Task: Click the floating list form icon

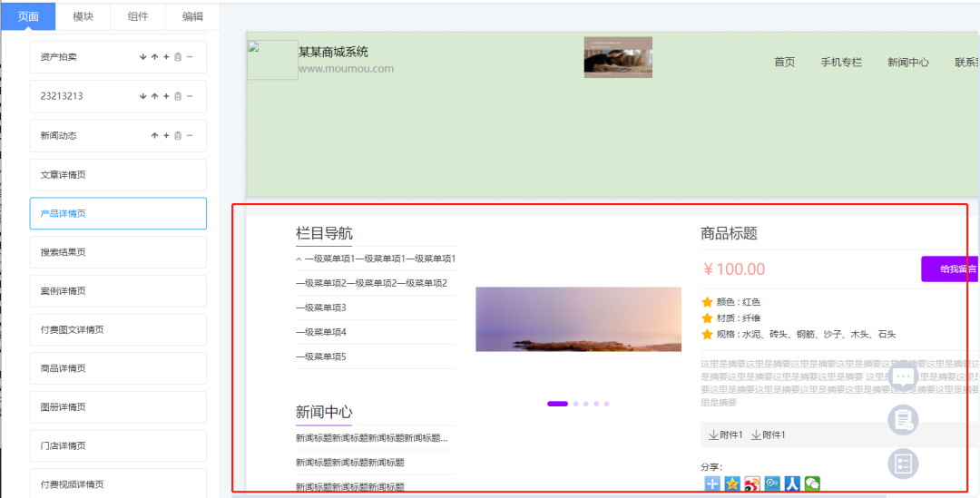Action: point(903,464)
